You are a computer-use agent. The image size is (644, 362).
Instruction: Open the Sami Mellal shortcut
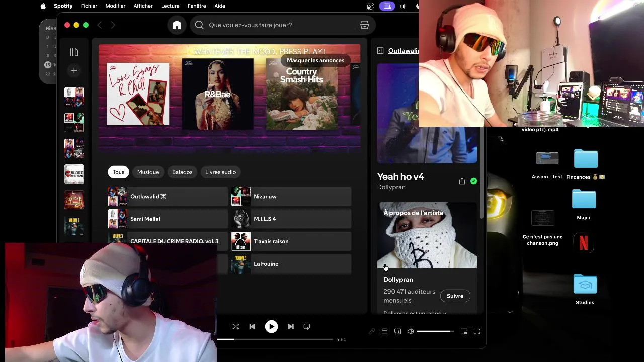168,219
